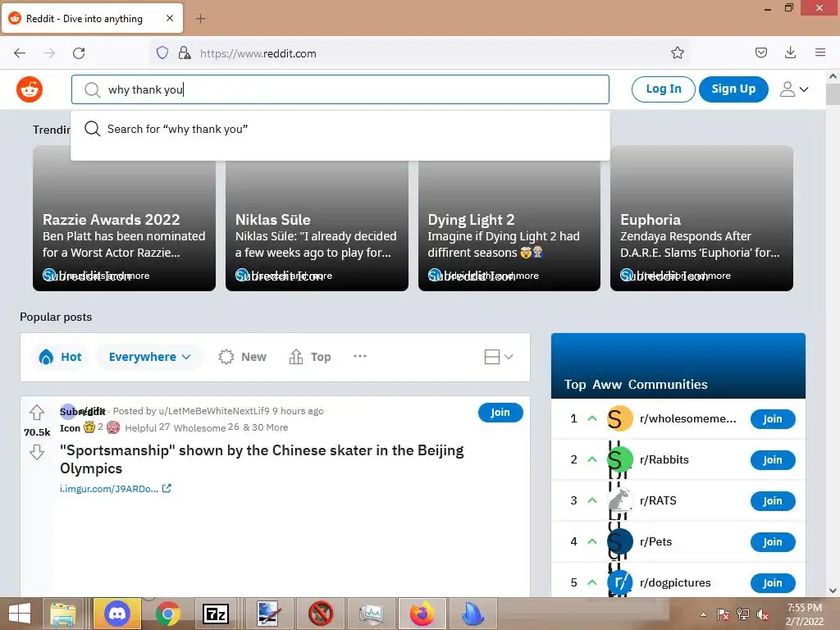This screenshot has width=840, height=630.
Task: Open r/RATS community
Action: point(658,500)
